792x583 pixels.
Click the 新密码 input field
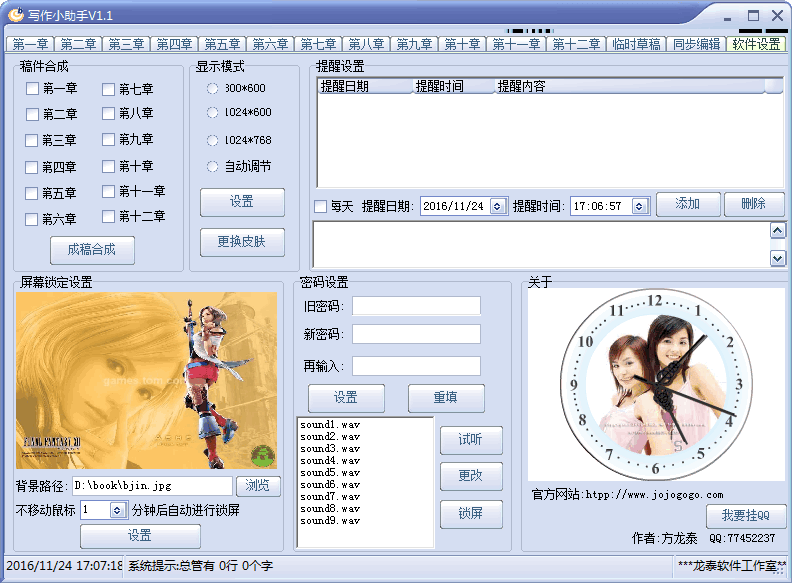[x=416, y=334]
